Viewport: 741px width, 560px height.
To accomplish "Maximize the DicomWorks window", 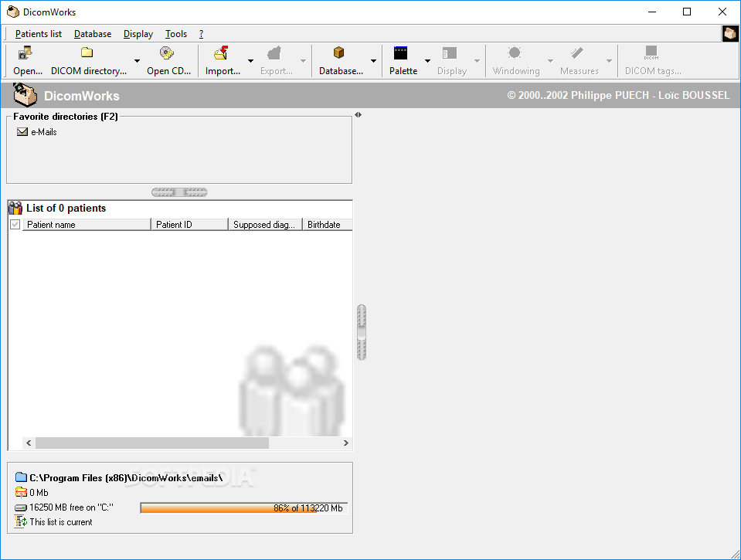I will point(687,12).
